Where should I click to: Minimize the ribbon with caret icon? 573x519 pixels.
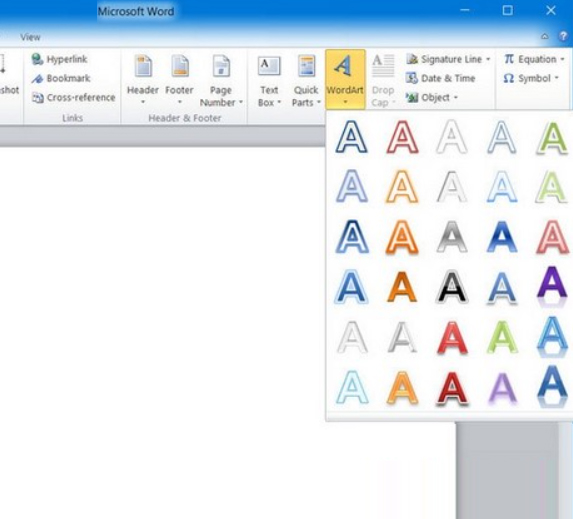(x=544, y=36)
